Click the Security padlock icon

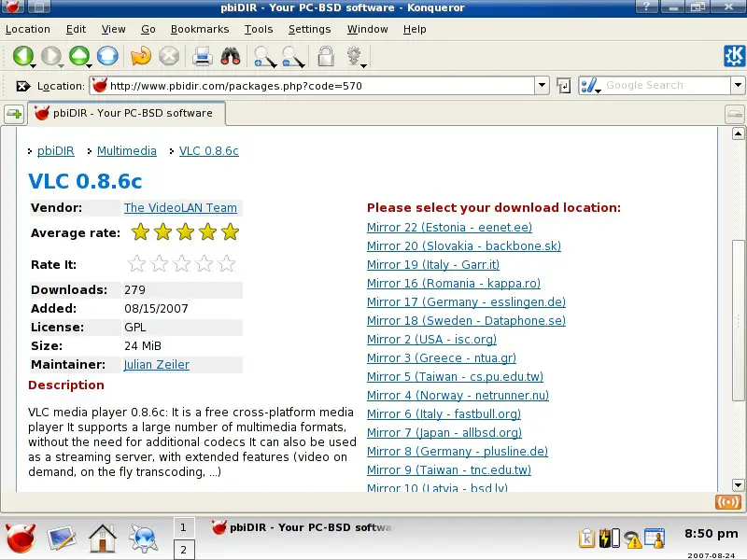[326, 56]
